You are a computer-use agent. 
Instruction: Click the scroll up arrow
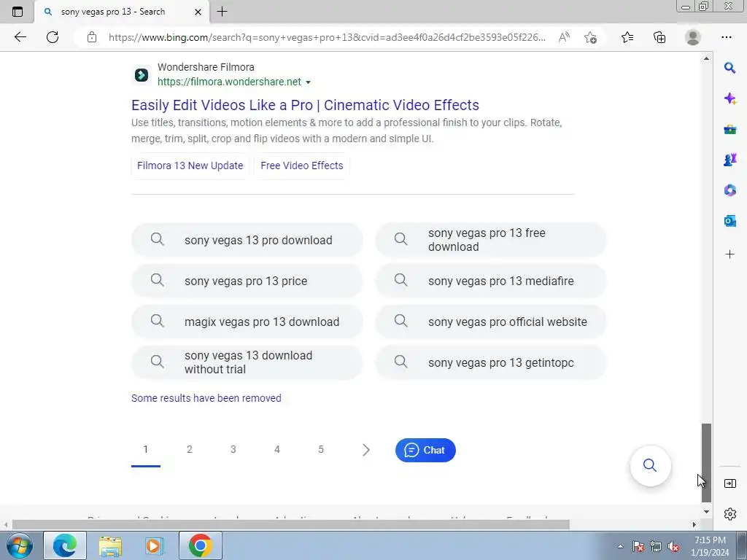pos(706,58)
